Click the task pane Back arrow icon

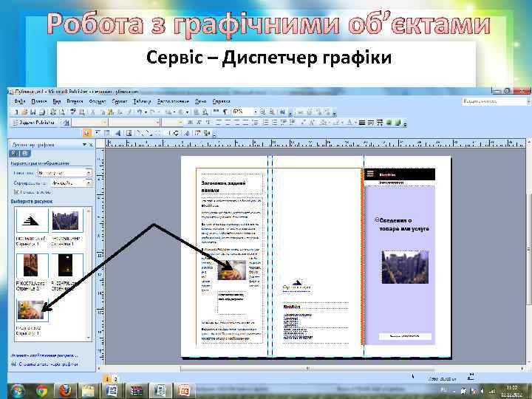[x=15, y=154]
